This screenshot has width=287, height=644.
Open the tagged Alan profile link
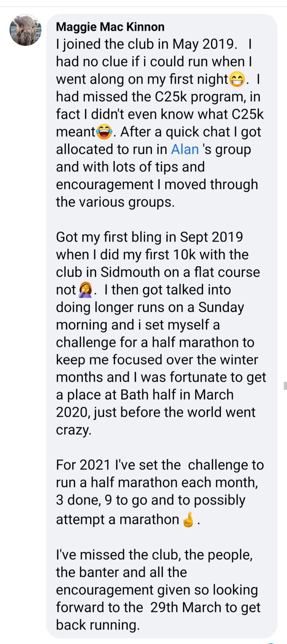[185, 149]
